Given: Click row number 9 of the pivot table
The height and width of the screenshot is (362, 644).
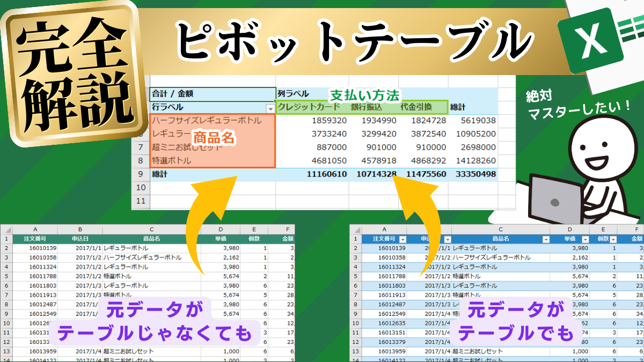Looking at the screenshot, I should click(x=141, y=174).
